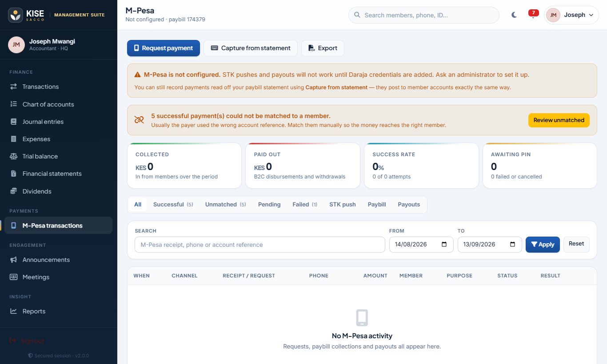Open the Expenses page

59,139
